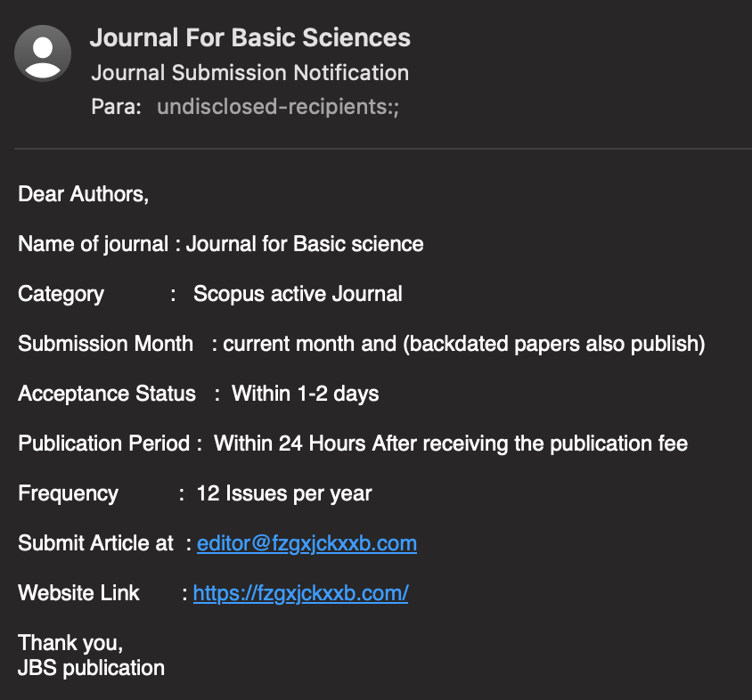Click the Thank you closing text

click(70, 643)
